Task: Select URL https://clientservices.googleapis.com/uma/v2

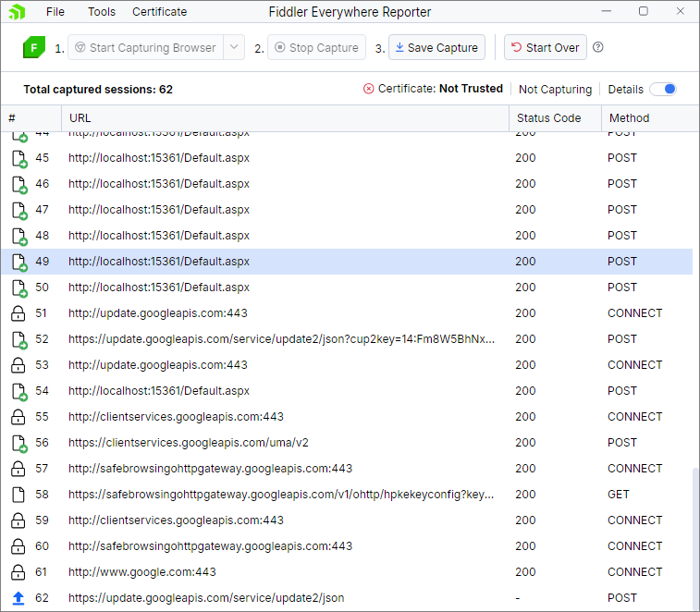Action: click(189, 443)
